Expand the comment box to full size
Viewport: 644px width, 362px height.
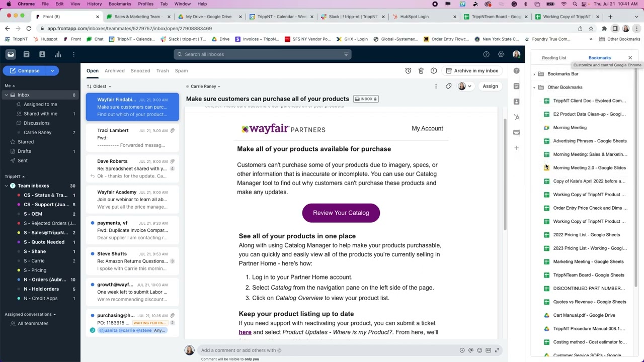[x=497, y=350]
